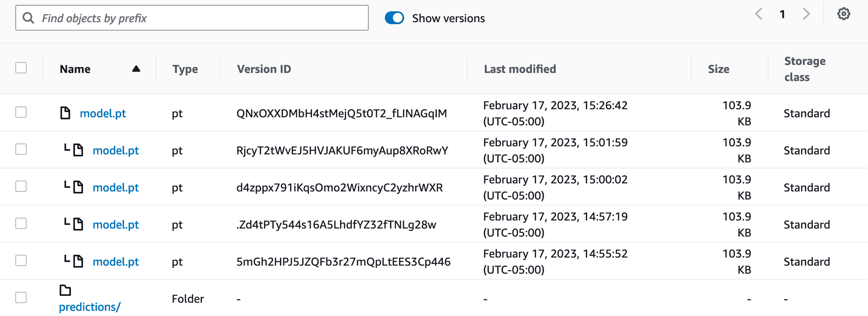Tick the checkbox for the 15:26:42 model.pt
868x316 pixels.
click(x=21, y=112)
